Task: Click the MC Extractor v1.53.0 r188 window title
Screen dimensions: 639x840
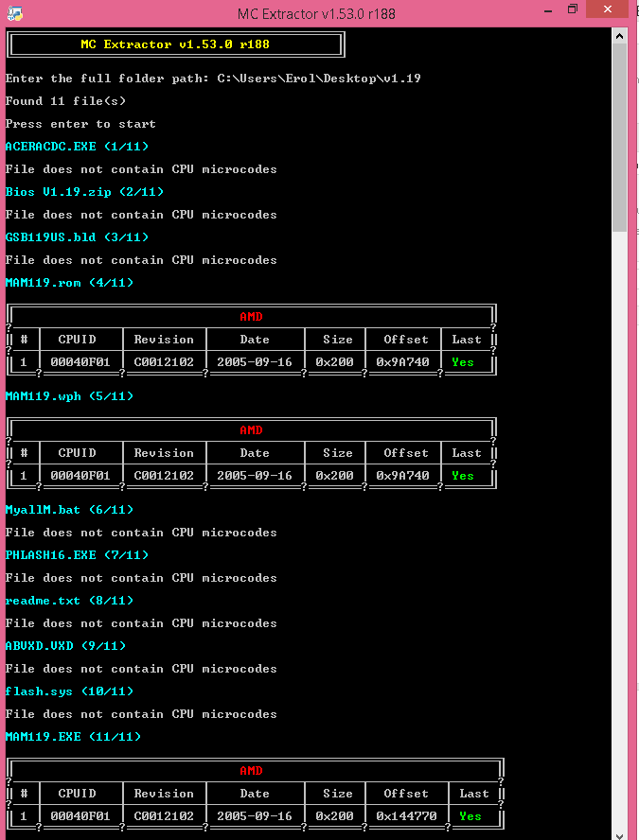Action: pos(316,14)
